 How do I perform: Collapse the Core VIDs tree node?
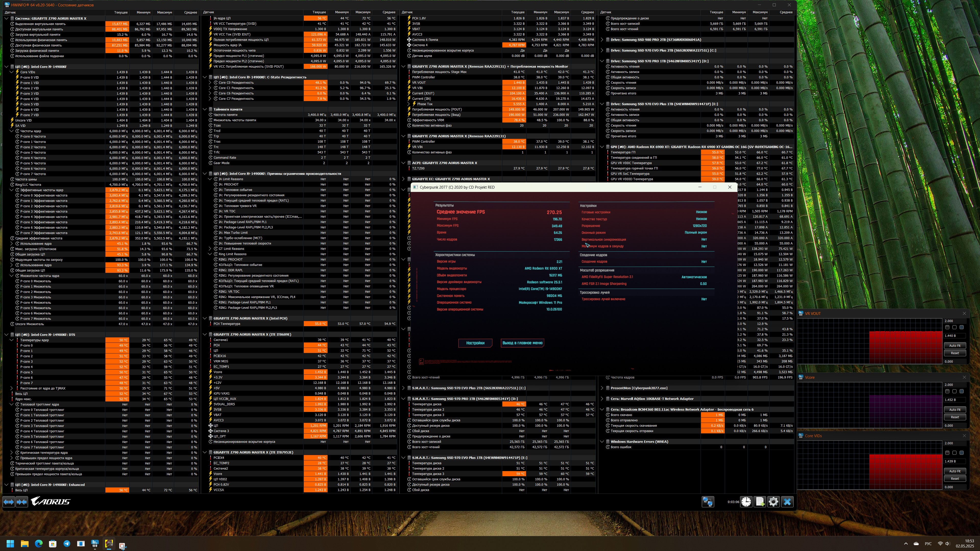coord(12,72)
